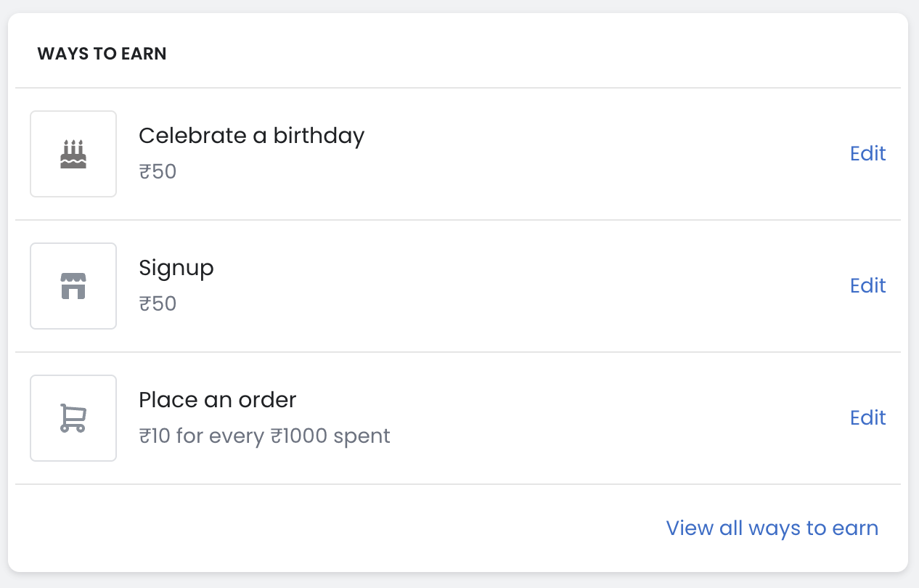Select the Place an order title
The width and height of the screenshot is (919, 588).
point(218,400)
